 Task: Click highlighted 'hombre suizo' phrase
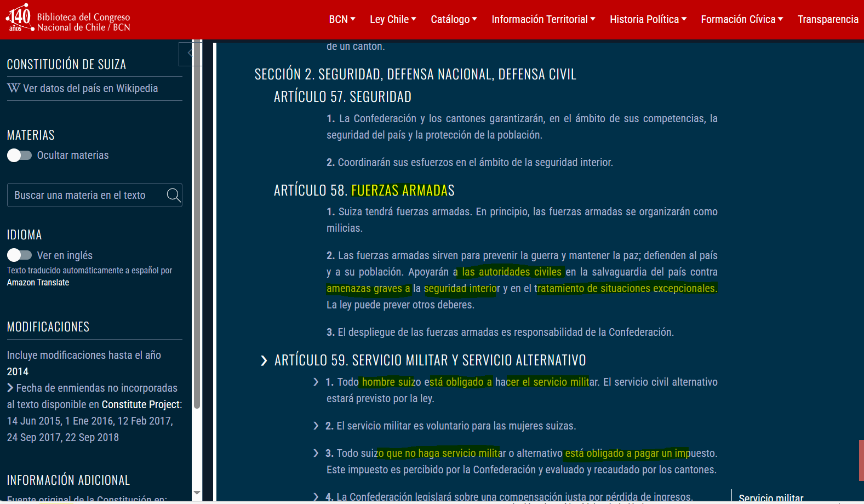tap(392, 382)
